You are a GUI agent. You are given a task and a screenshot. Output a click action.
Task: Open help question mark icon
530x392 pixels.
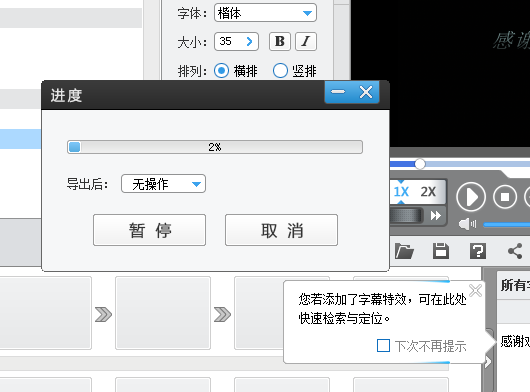point(478,251)
